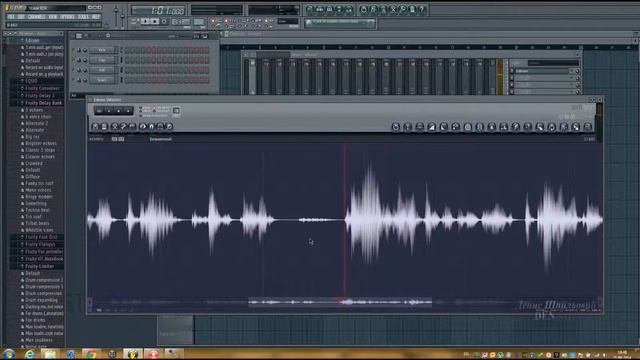Open the EDIT menu
Viewport: 640px width, 360px height.
(x=21, y=17)
